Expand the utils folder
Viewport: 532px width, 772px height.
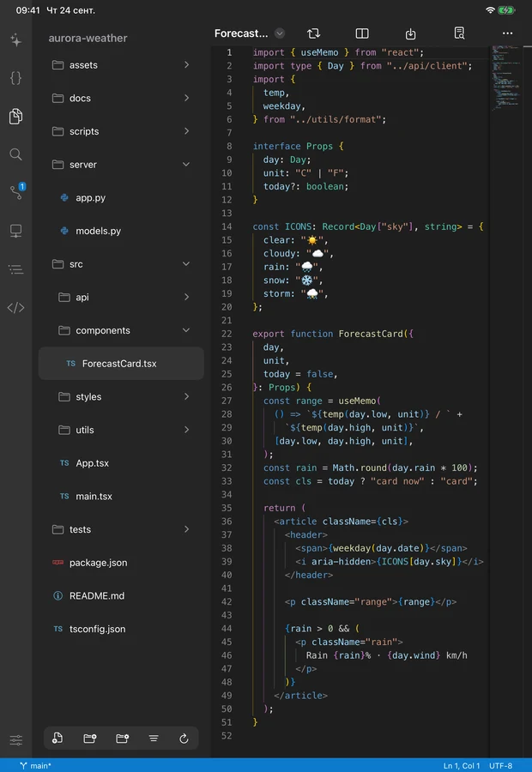pyautogui.click(x=121, y=430)
